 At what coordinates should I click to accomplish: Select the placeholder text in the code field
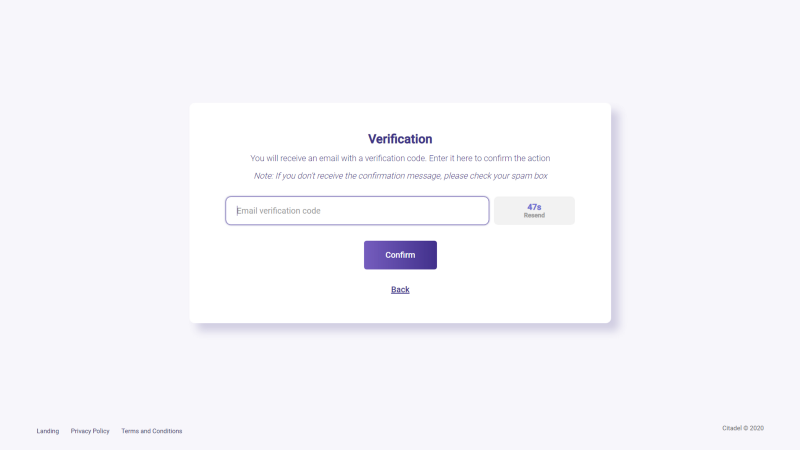click(x=279, y=211)
